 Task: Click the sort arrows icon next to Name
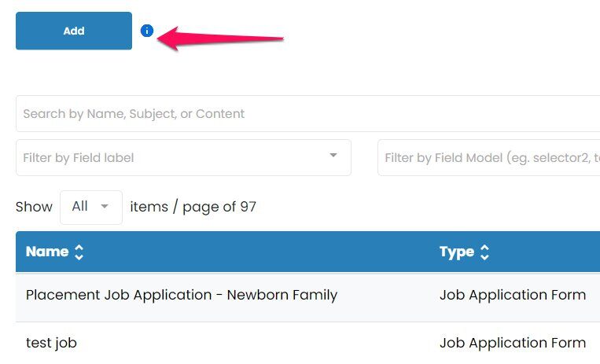click(79, 252)
